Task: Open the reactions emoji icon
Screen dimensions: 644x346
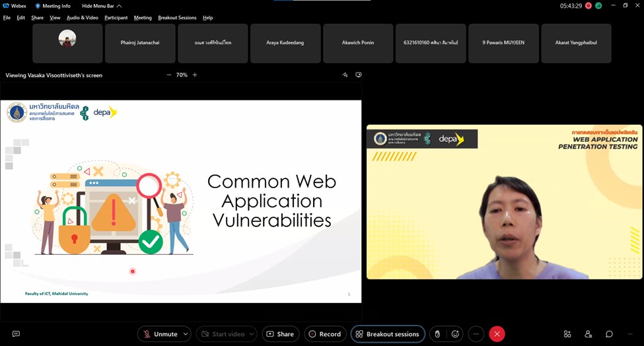Action: click(x=455, y=334)
